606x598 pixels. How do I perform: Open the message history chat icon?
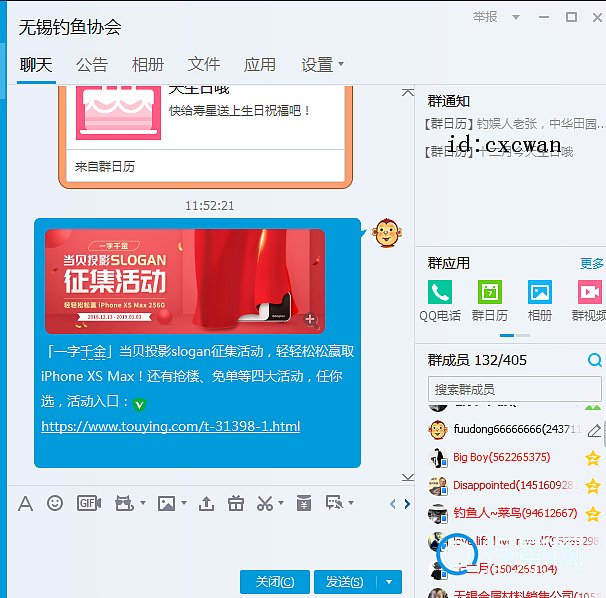click(x=335, y=503)
